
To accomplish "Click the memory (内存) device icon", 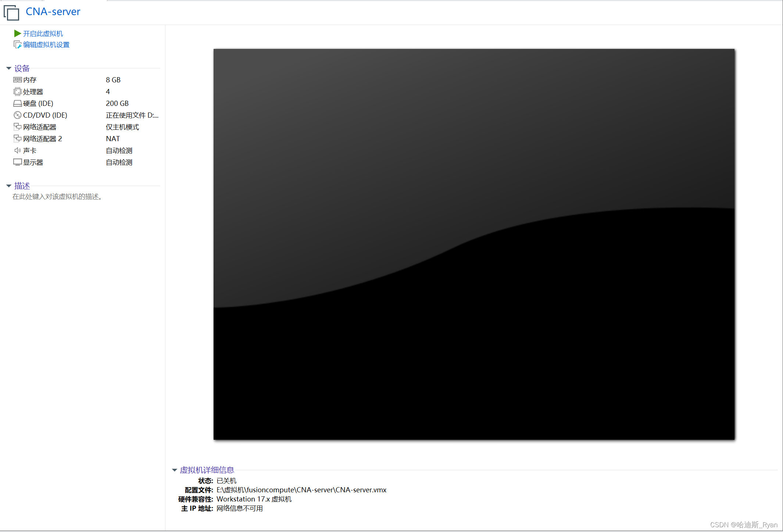I will 17,80.
